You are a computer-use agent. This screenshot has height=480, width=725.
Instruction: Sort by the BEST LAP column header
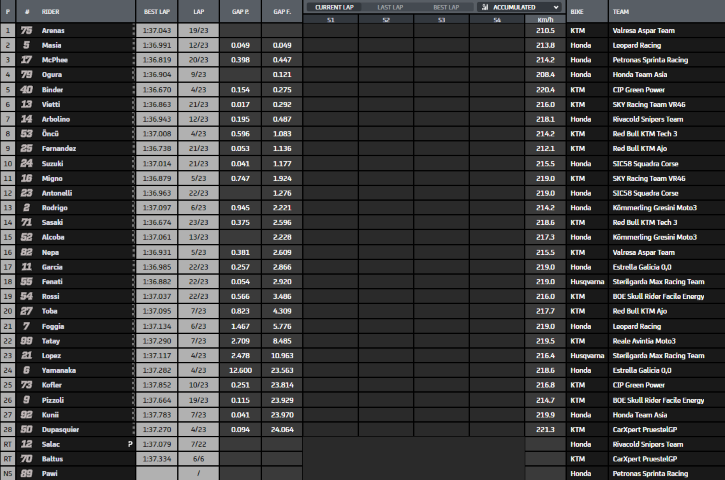[157, 11]
